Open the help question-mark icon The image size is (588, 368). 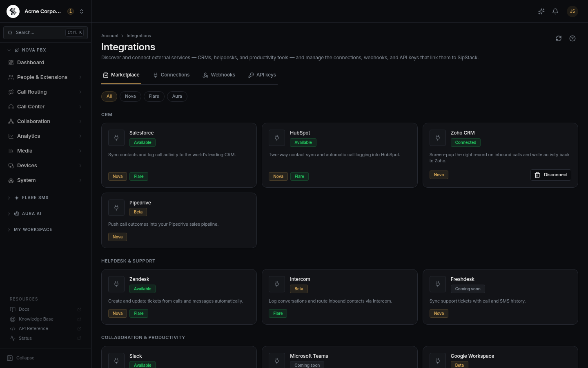coord(572,38)
